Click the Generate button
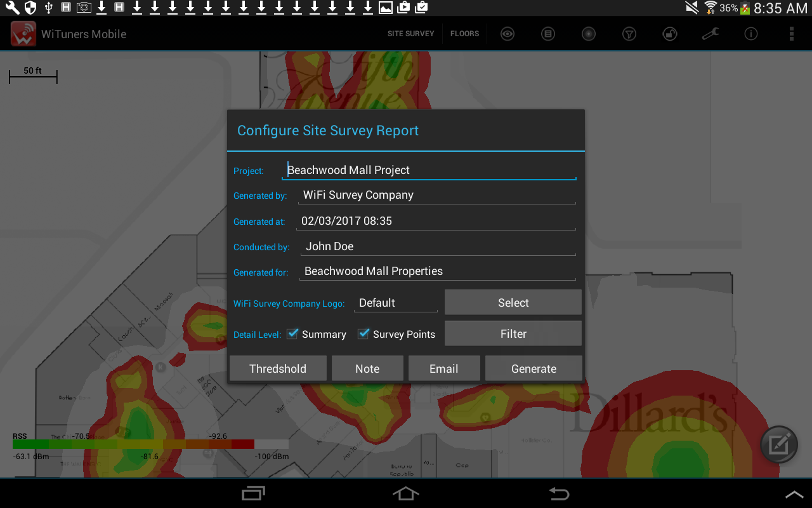This screenshot has height=508, width=812. tap(534, 368)
